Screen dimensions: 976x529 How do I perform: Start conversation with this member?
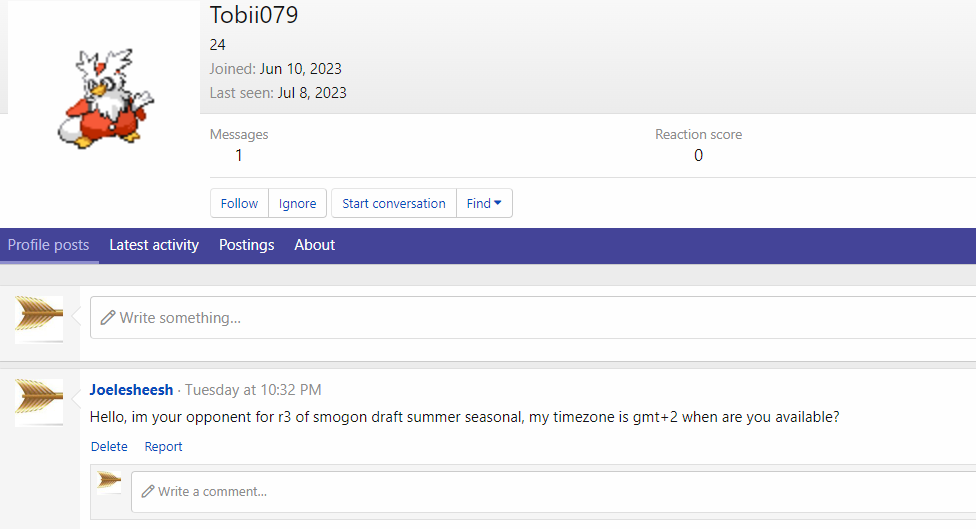(393, 203)
